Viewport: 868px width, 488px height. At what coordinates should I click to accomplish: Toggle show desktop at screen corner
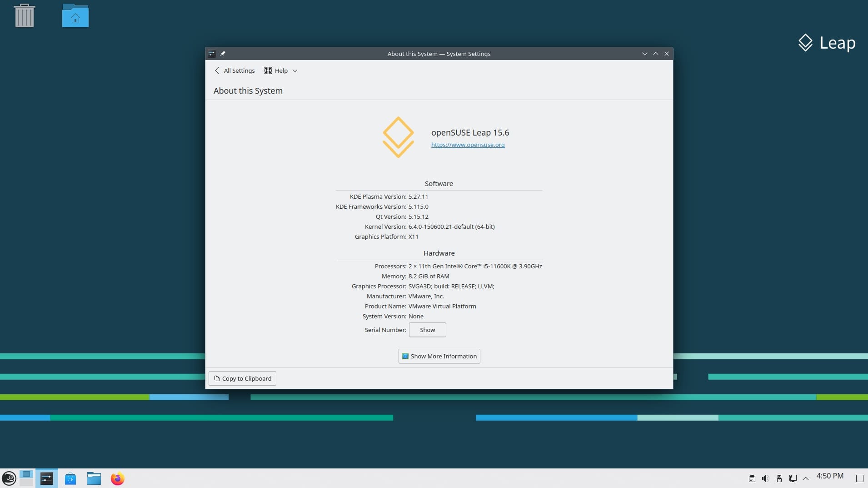point(859,478)
